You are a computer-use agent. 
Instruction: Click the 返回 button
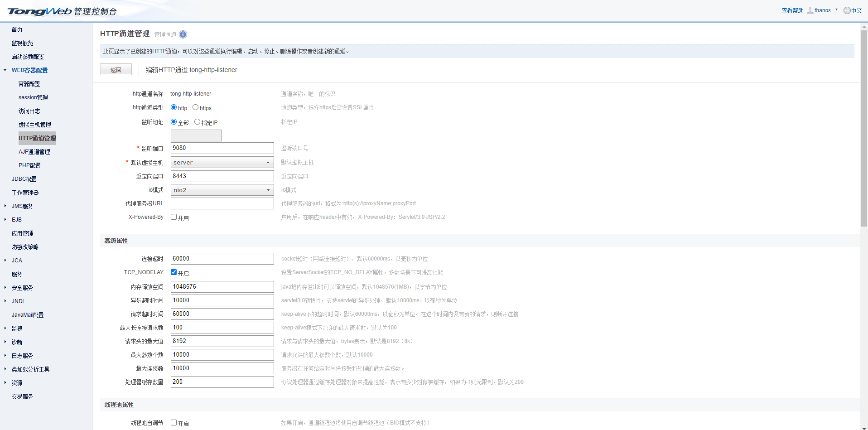point(116,70)
